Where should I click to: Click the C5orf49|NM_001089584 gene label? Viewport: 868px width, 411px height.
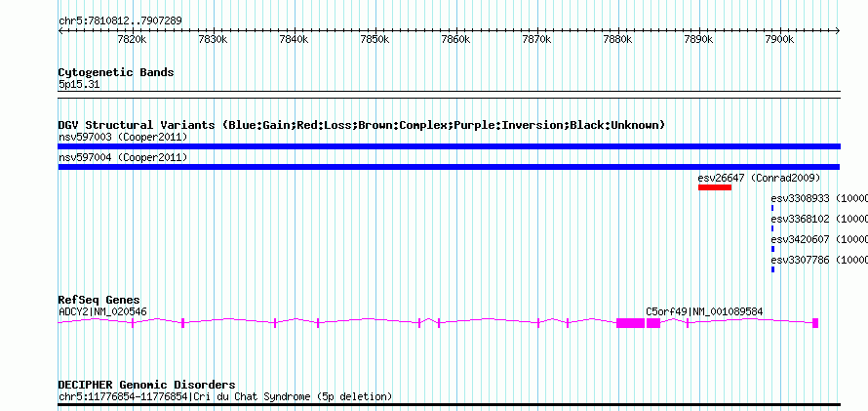point(704,311)
